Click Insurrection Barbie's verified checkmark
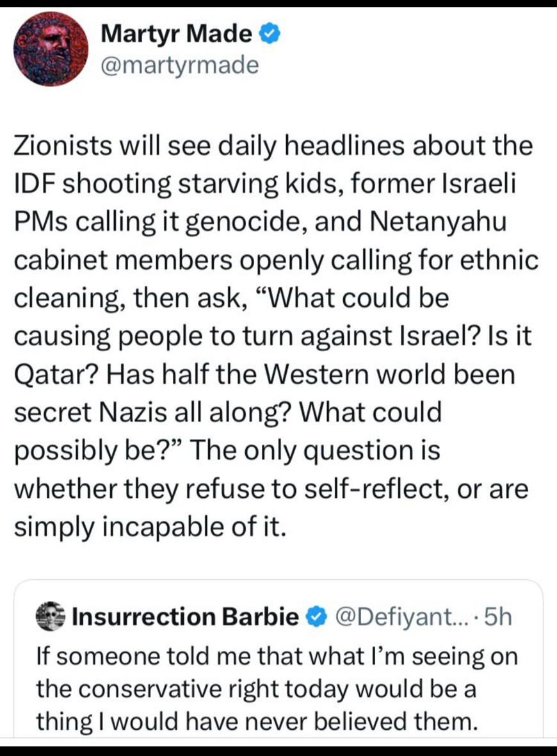The image size is (557, 756). tap(315, 616)
